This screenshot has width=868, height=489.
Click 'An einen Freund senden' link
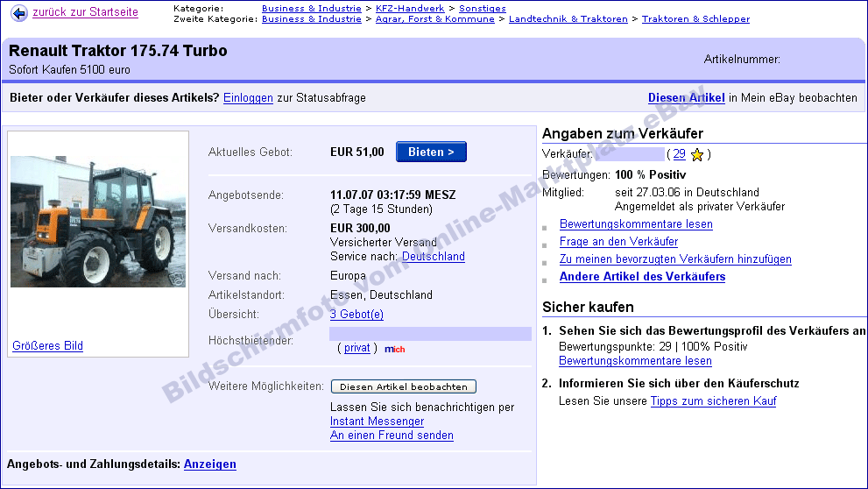392,436
